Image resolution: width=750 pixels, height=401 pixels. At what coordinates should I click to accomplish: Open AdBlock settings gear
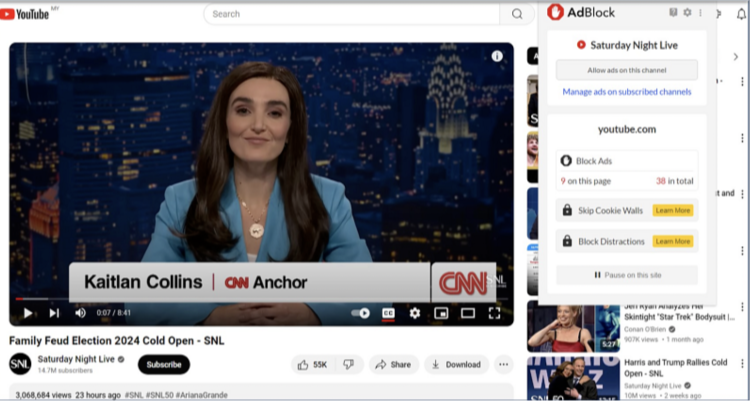pyautogui.click(x=687, y=12)
